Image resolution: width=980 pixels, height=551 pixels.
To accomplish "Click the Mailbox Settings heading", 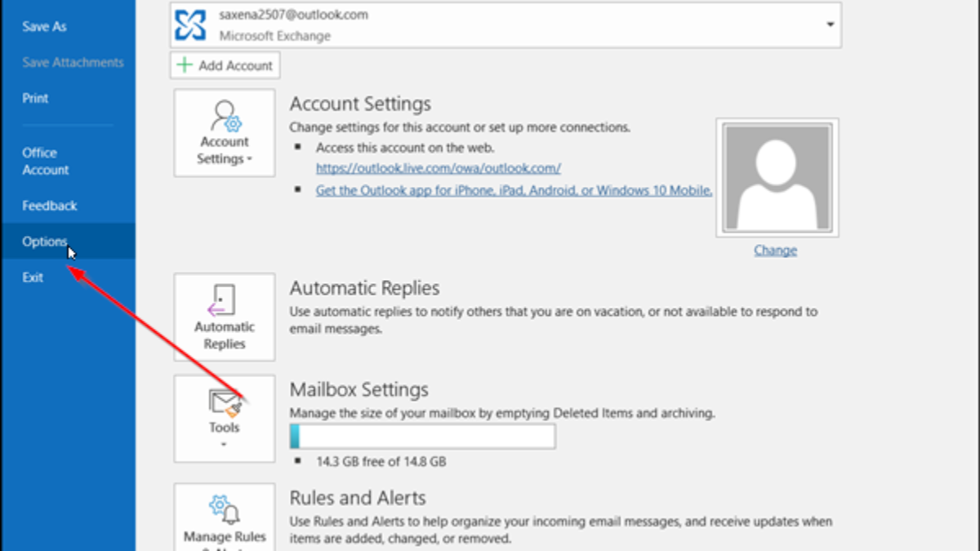I will 359,389.
